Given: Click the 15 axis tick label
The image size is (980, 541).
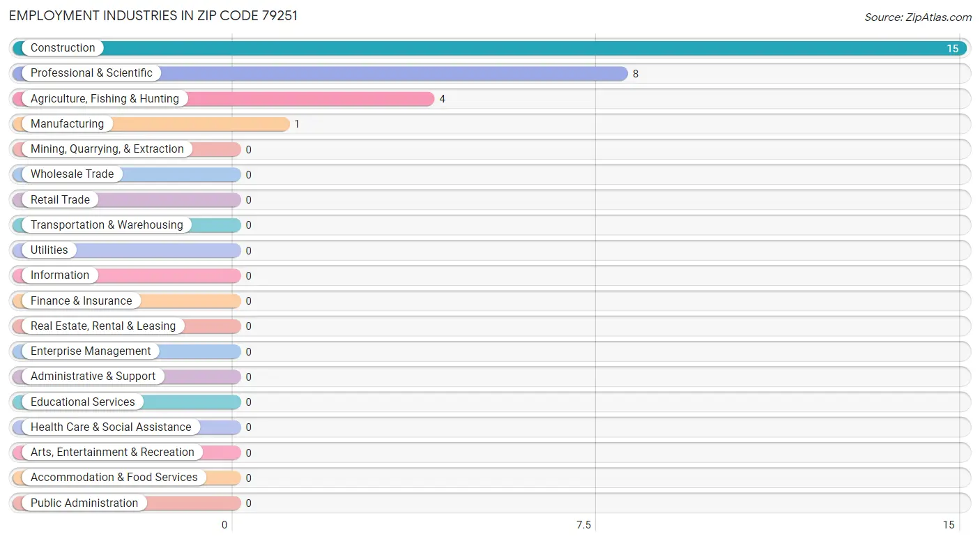Looking at the screenshot, I should click(x=948, y=525).
